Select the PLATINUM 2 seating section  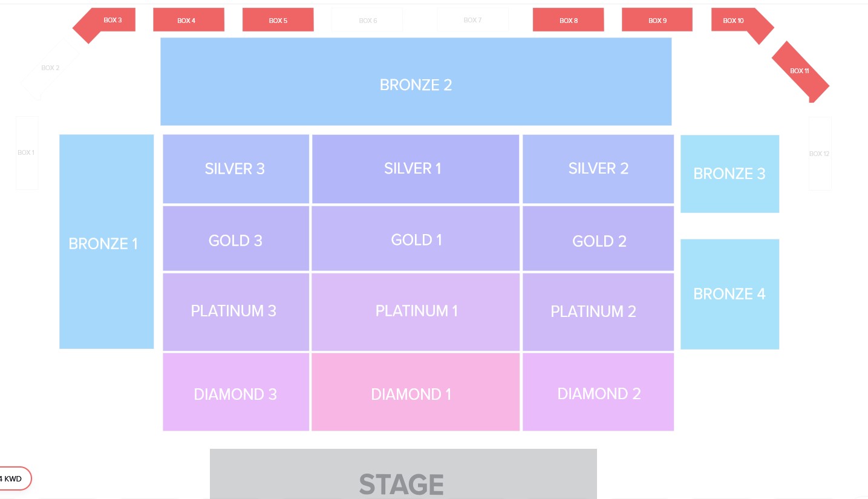click(x=598, y=311)
